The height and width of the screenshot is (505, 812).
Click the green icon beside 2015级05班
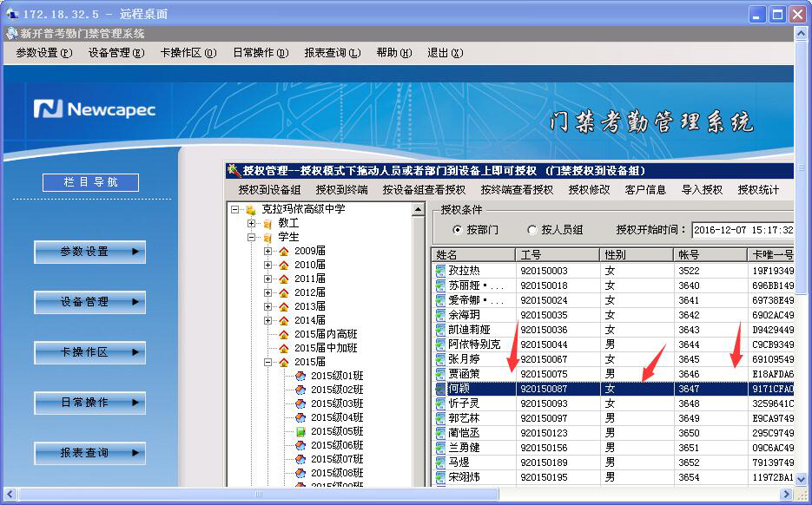click(300, 431)
